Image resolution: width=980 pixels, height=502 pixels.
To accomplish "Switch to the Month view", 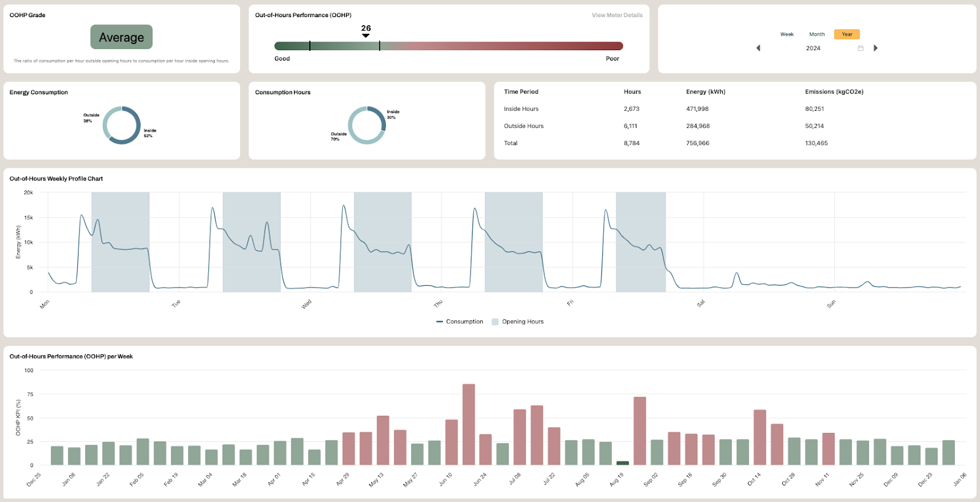I will 816,34.
